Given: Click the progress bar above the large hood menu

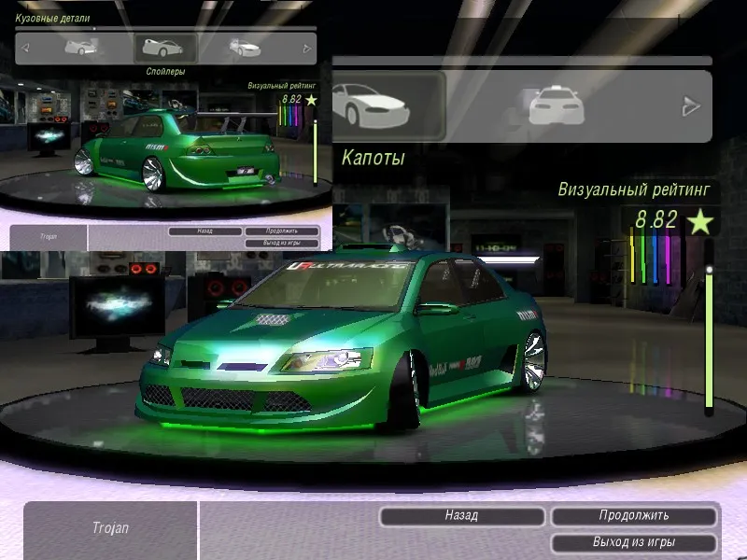Looking at the screenshot, I should coord(522,61).
